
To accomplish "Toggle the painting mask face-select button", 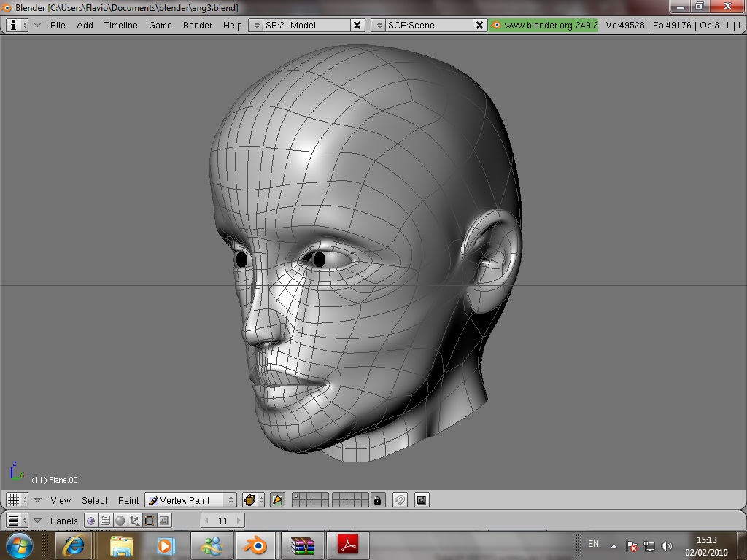I will [x=277, y=500].
